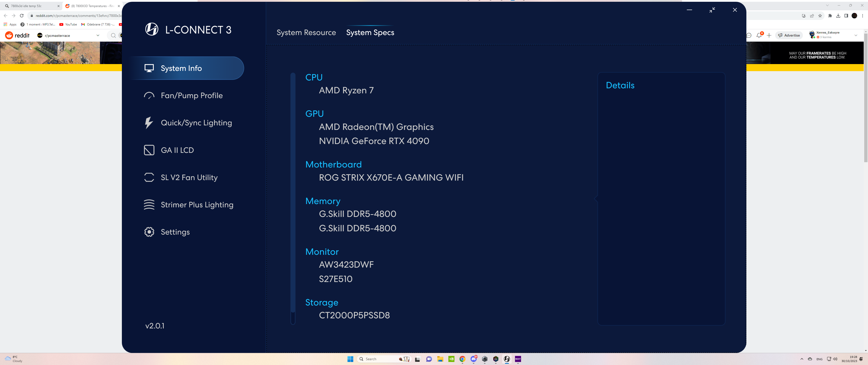Open Chrome's three-dot menu

[862, 15]
